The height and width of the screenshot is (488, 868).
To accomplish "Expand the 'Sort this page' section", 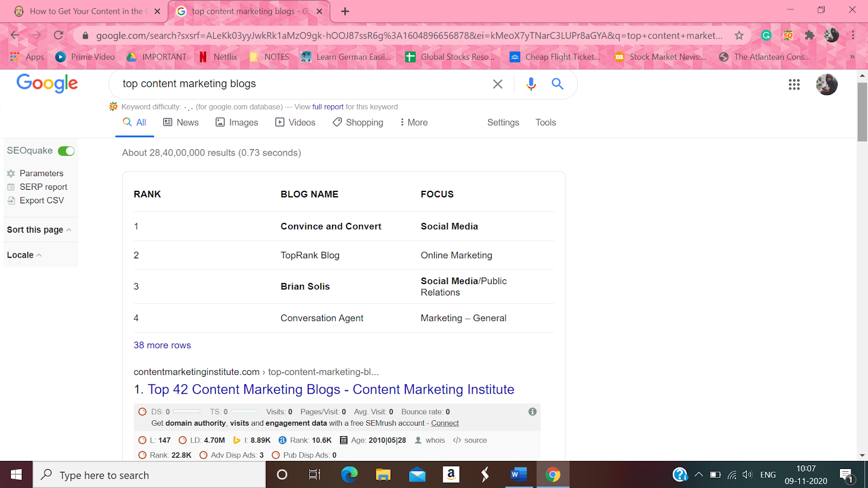I will (39, 229).
